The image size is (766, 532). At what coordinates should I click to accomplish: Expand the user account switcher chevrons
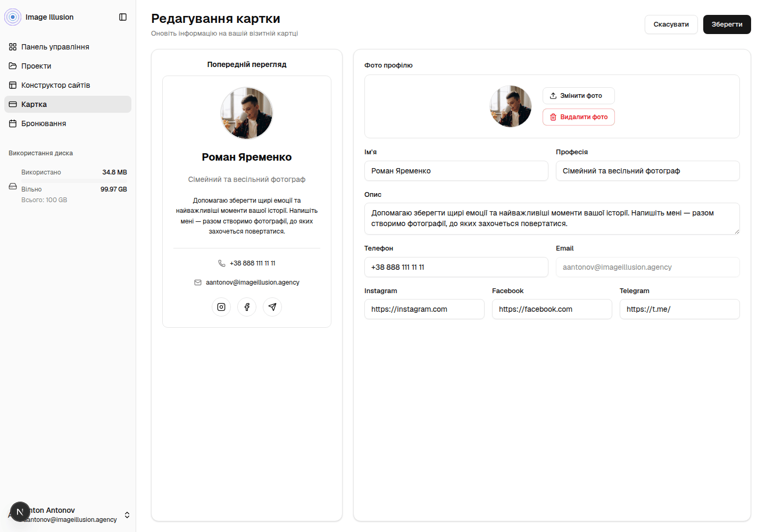(127, 515)
